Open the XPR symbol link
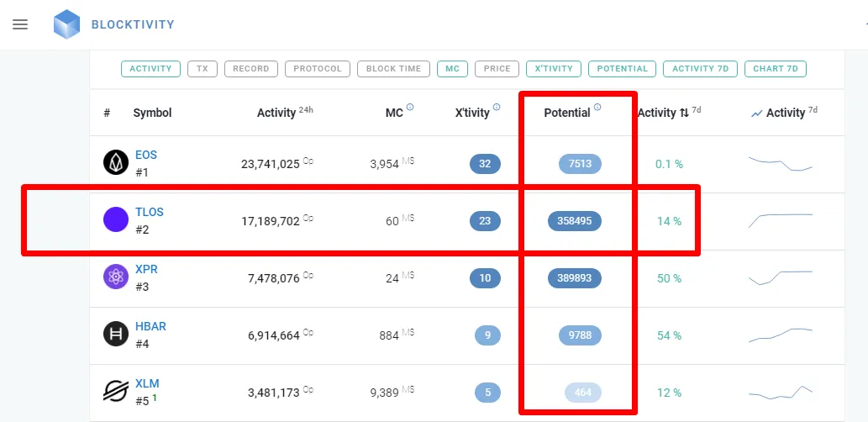868x422 pixels. 146,269
